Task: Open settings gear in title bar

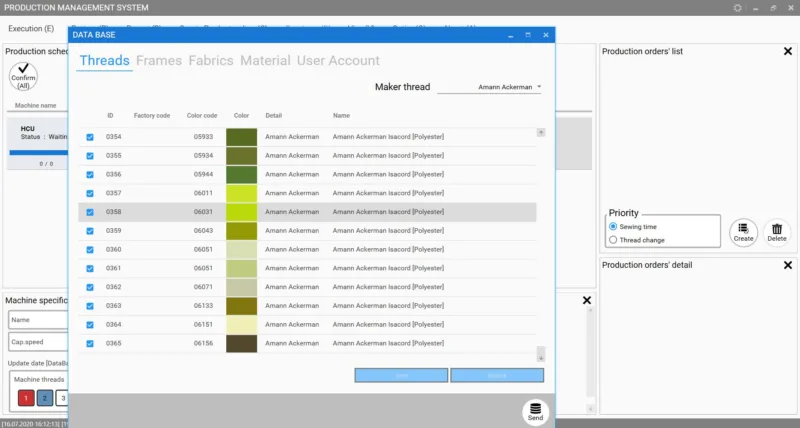Action: (737, 8)
